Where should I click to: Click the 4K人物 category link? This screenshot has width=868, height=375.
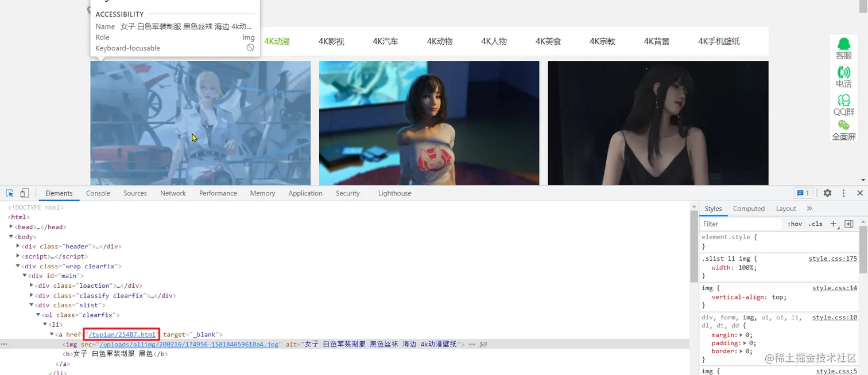494,41
